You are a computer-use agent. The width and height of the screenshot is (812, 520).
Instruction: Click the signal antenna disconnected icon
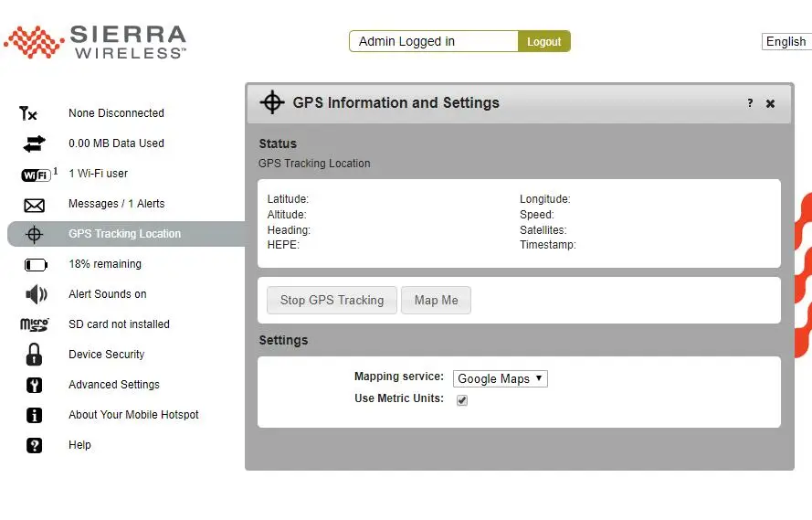pos(28,113)
